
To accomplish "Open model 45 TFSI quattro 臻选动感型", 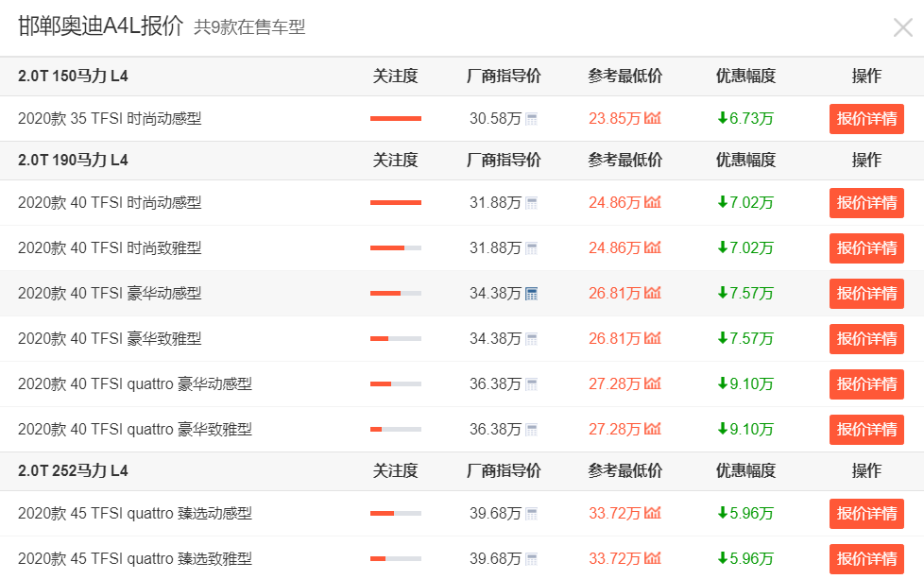I will 135,514.
